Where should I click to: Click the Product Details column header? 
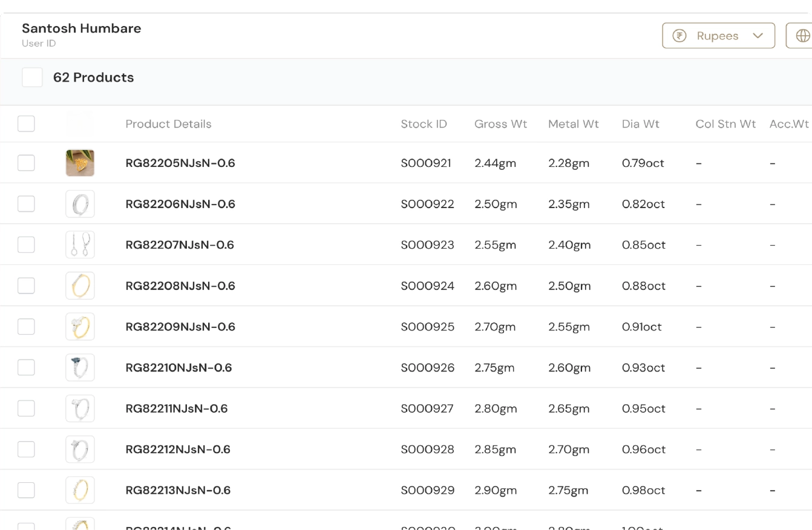pos(169,124)
